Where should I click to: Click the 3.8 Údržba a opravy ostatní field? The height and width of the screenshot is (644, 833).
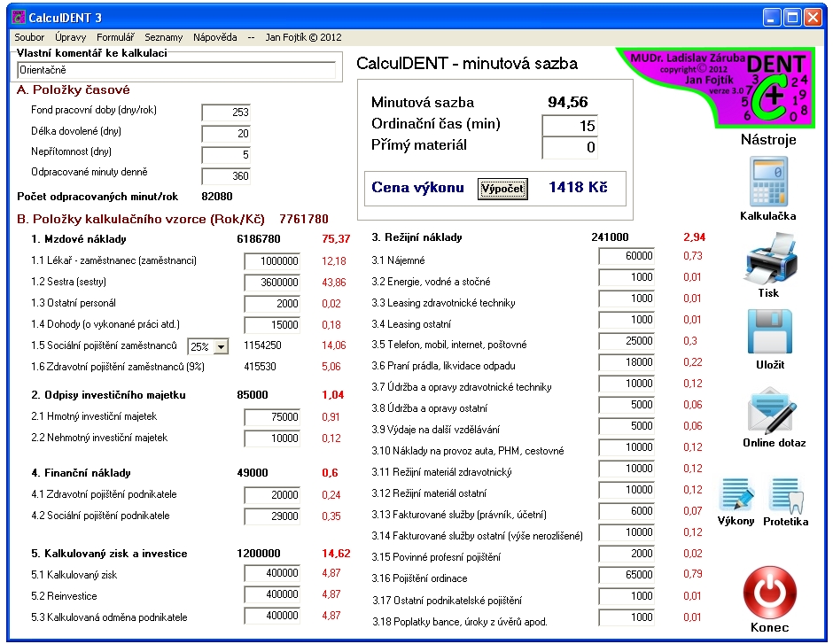(x=627, y=405)
